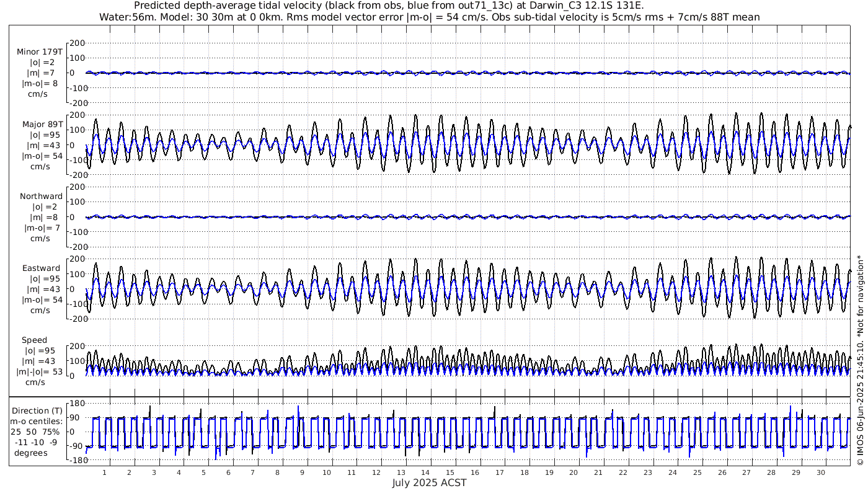Screen dimensions: 868x496
Task: Click the 'Direction (T)' panel label
Action: pos(37,410)
